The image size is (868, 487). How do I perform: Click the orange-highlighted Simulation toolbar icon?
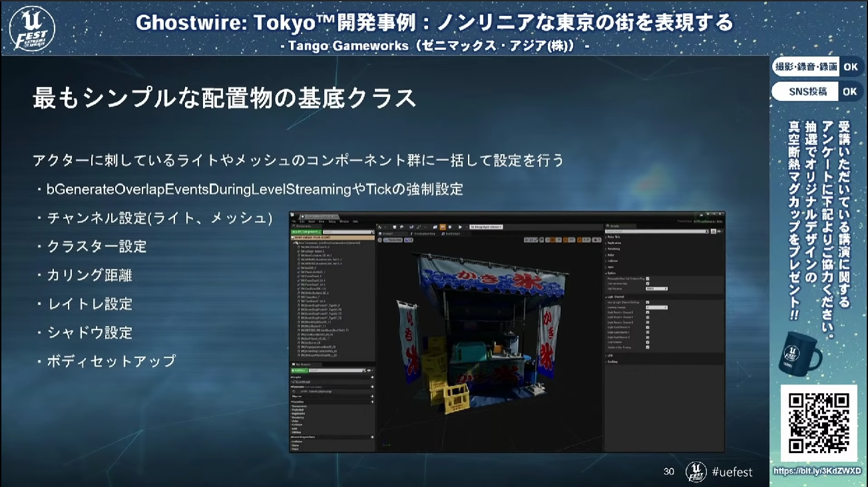(x=441, y=226)
